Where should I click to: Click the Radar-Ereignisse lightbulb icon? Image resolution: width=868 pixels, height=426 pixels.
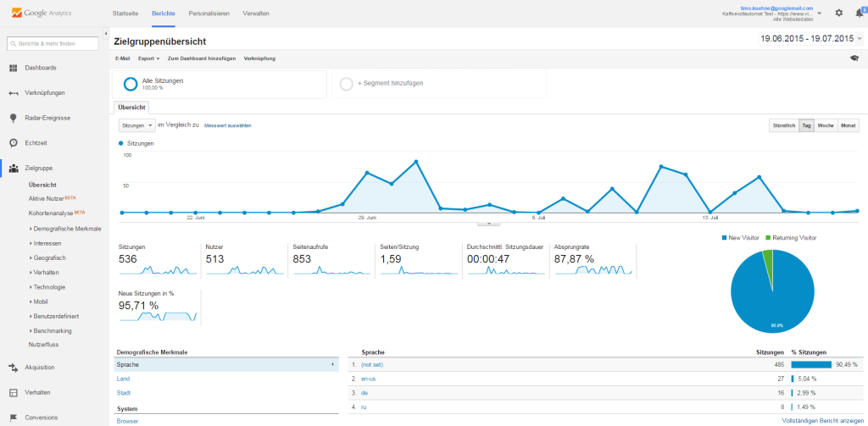(x=14, y=118)
